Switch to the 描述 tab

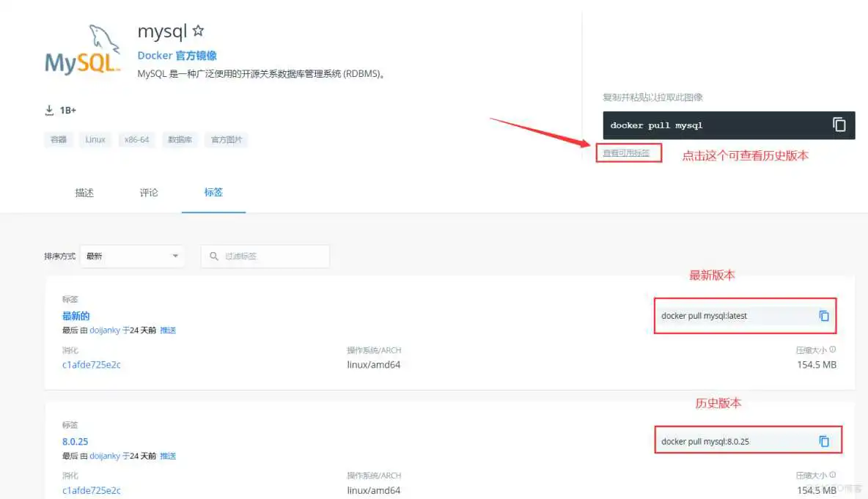click(x=84, y=193)
